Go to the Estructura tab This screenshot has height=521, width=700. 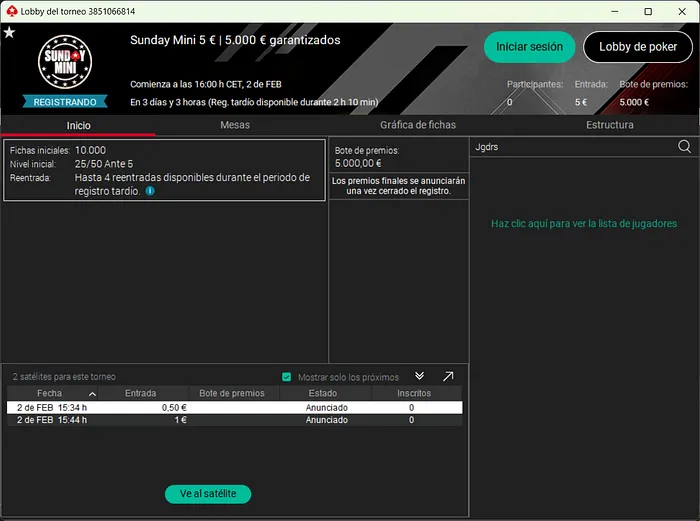[609, 125]
